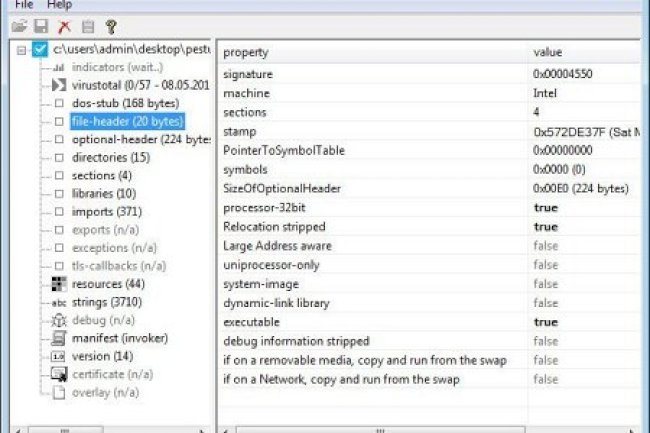Tick the small box beside optional-header

(x=59, y=140)
